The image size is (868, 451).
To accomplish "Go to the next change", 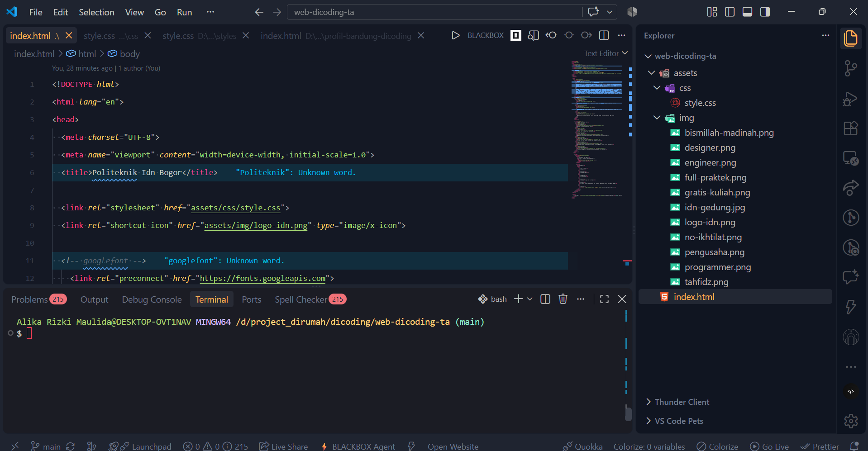I will click(587, 35).
